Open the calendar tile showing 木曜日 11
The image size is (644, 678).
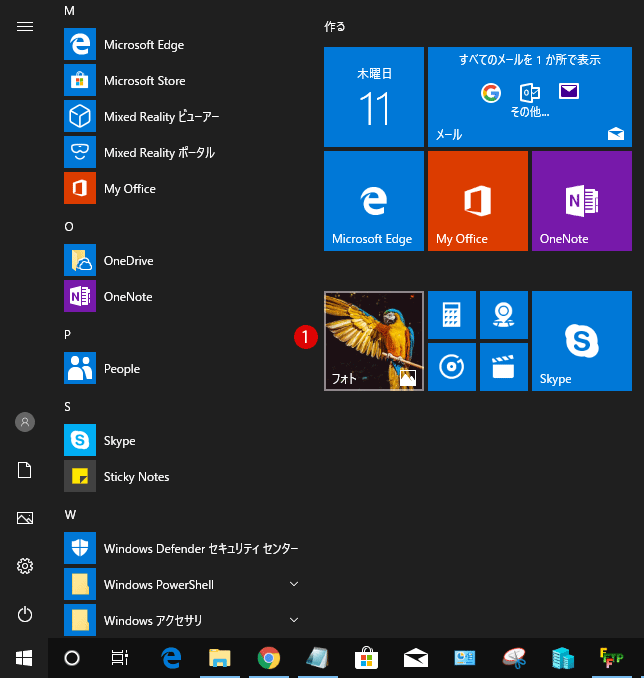click(374, 97)
